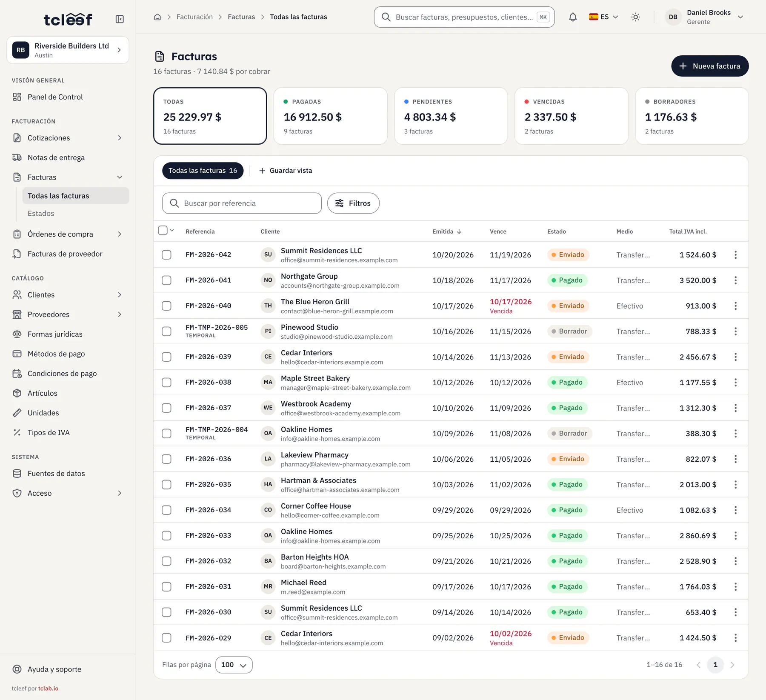Check the select-all header checkbox
The image size is (766, 700).
pos(163,231)
